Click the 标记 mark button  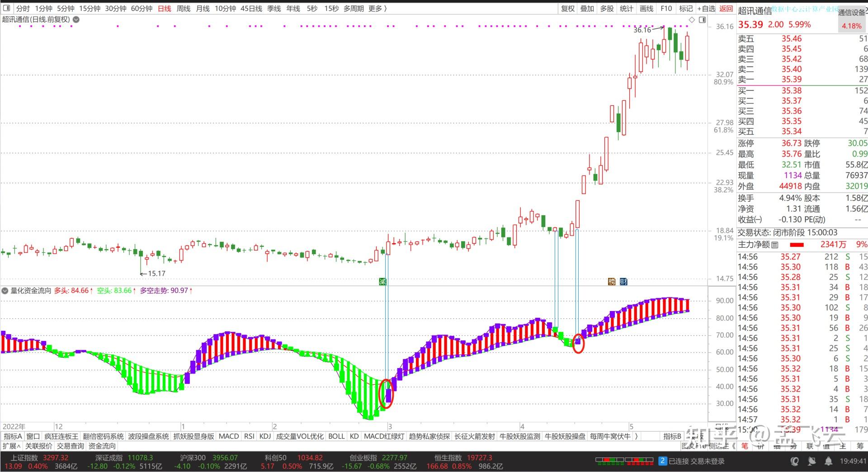(x=686, y=9)
